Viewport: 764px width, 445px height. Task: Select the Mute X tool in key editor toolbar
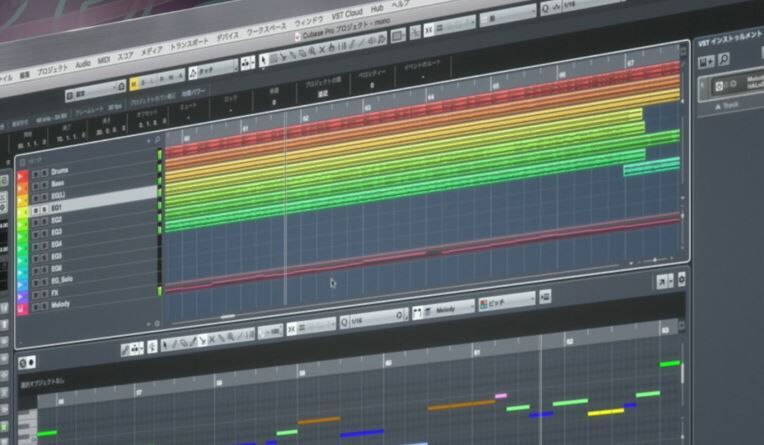pyautogui.click(x=211, y=339)
